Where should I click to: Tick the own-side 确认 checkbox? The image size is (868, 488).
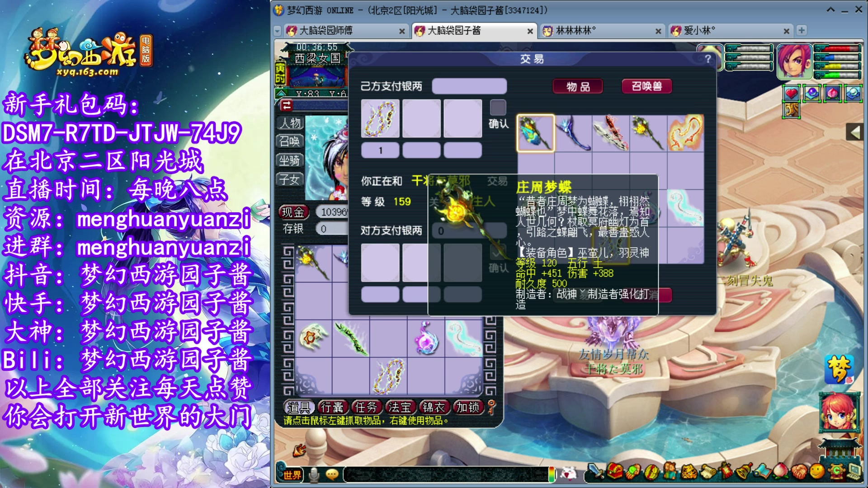point(498,108)
